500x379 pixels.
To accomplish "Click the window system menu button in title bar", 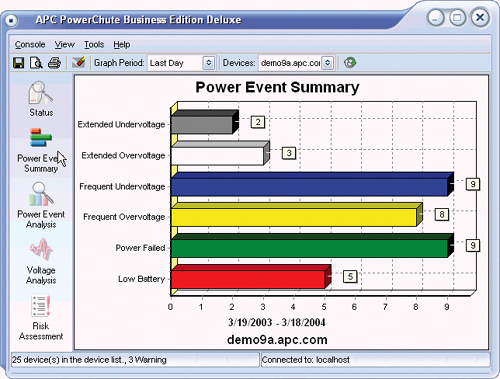I will (x=11, y=21).
